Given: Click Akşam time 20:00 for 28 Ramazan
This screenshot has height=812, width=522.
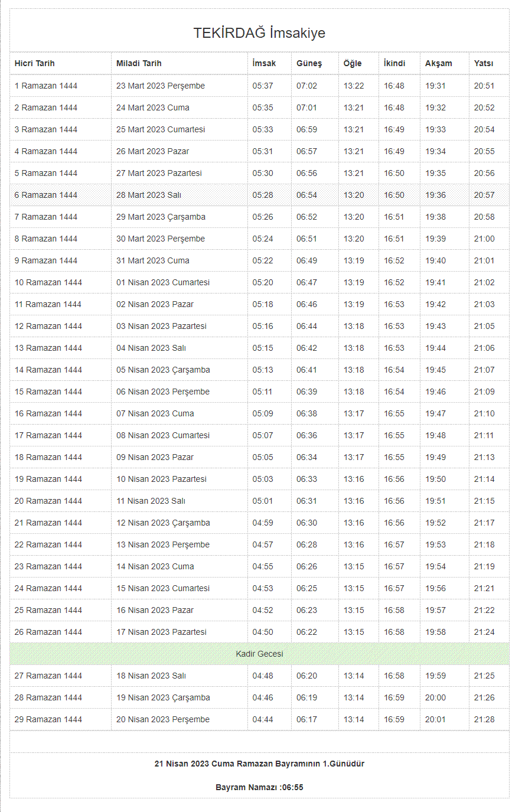Looking at the screenshot, I should [x=435, y=697].
